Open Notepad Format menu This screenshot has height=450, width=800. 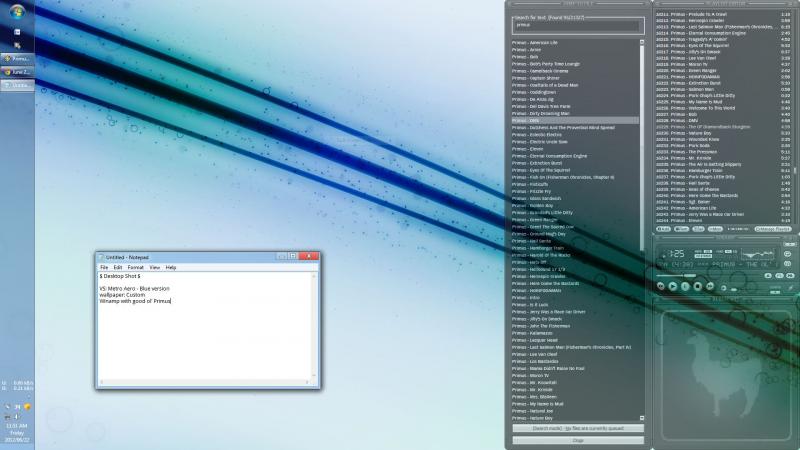pyautogui.click(x=136, y=267)
